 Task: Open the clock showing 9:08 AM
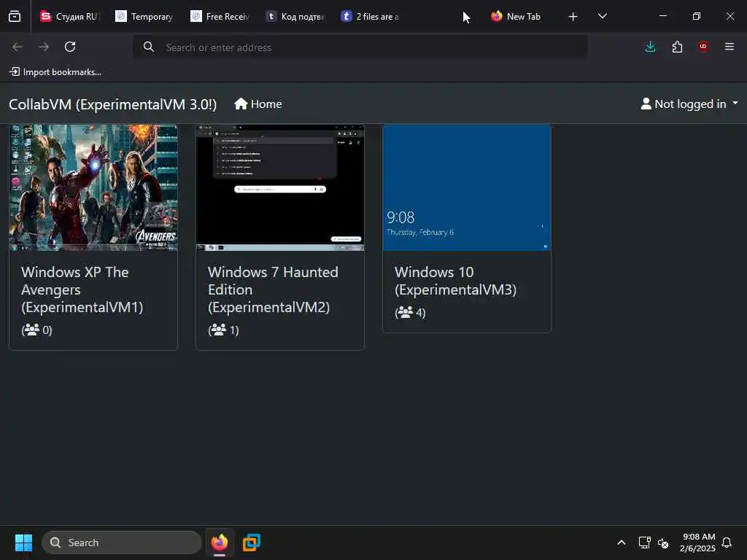(697, 542)
